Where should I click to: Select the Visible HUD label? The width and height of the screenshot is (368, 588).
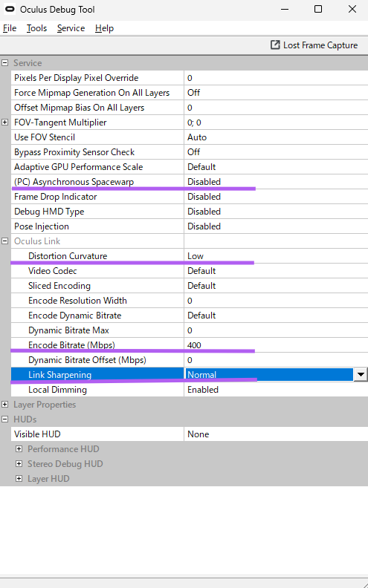(37, 434)
